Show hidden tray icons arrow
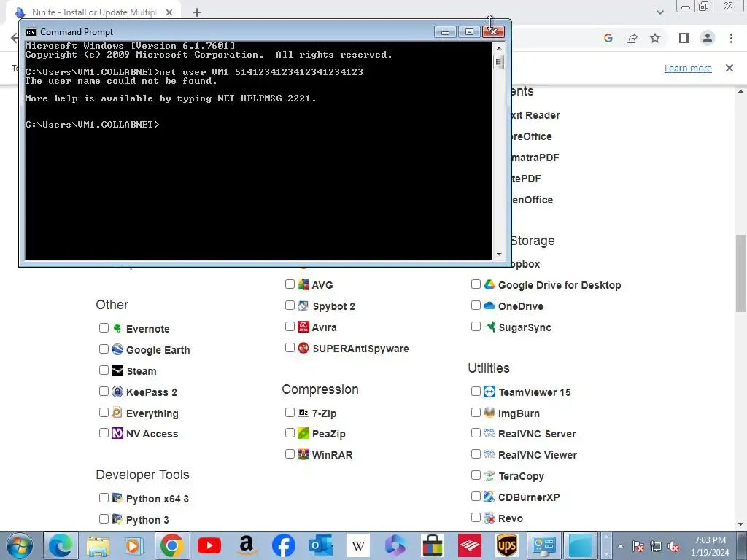This screenshot has width=747, height=560. (620, 547)
